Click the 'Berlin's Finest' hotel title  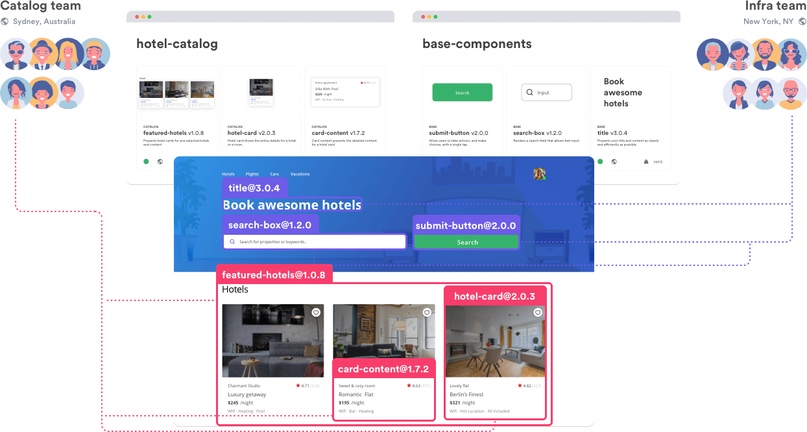point(467,394)
